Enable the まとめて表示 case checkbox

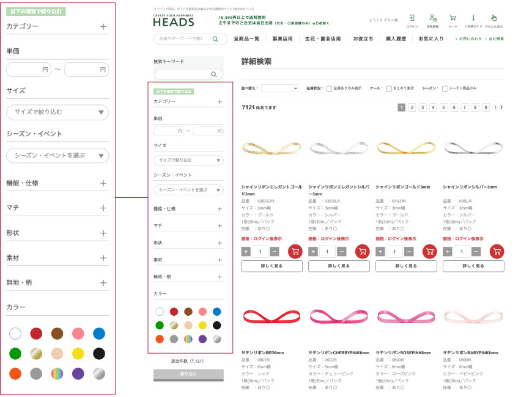click(389, 89)
